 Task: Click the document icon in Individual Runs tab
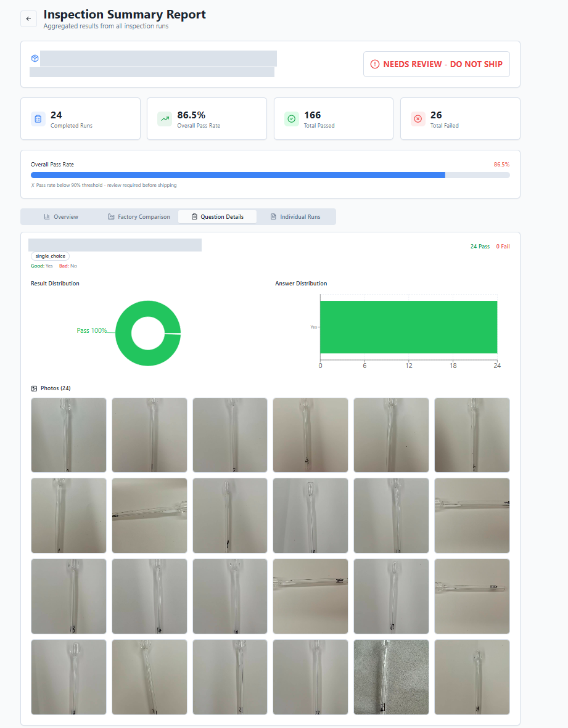(x=274, y=217)
